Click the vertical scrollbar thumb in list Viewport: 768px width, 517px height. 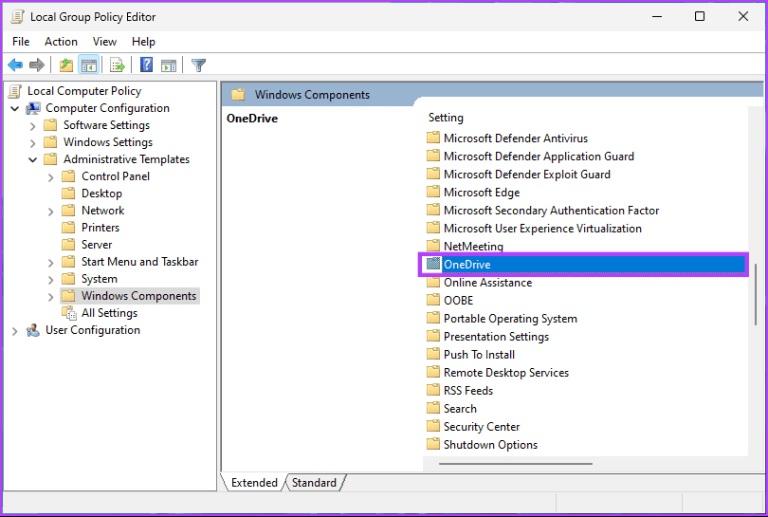[x=756, y=294]
